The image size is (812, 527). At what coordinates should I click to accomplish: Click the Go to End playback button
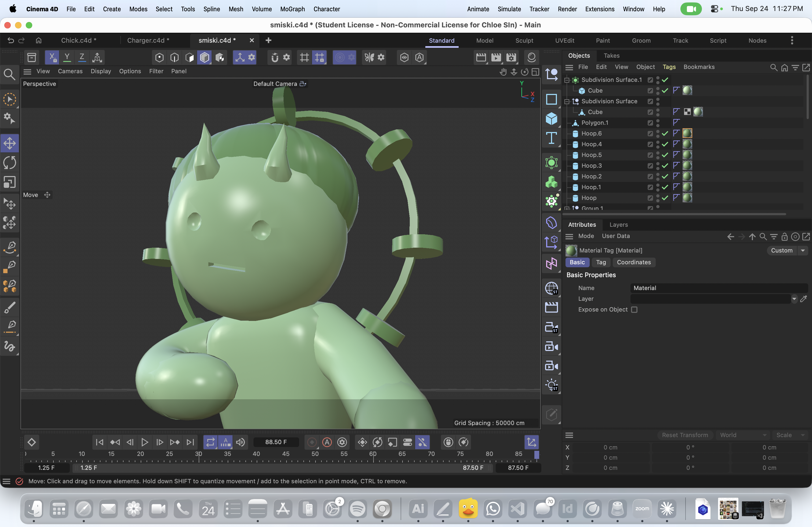(190, 442)
